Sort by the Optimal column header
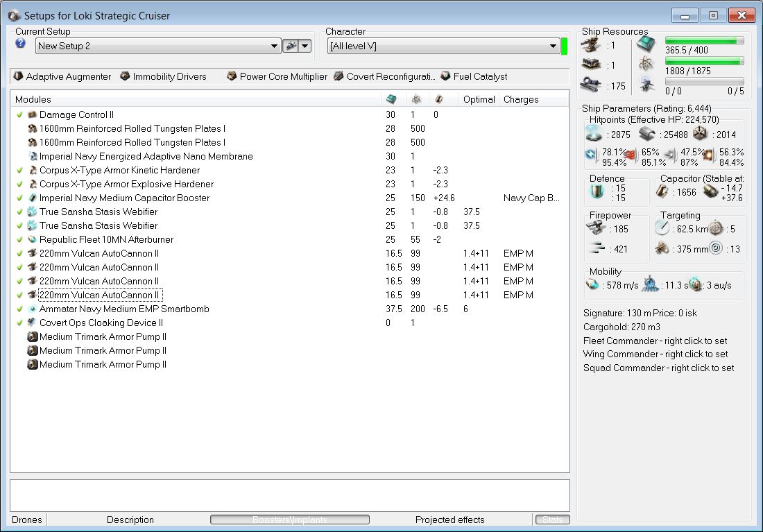 (x=479, y=99)
